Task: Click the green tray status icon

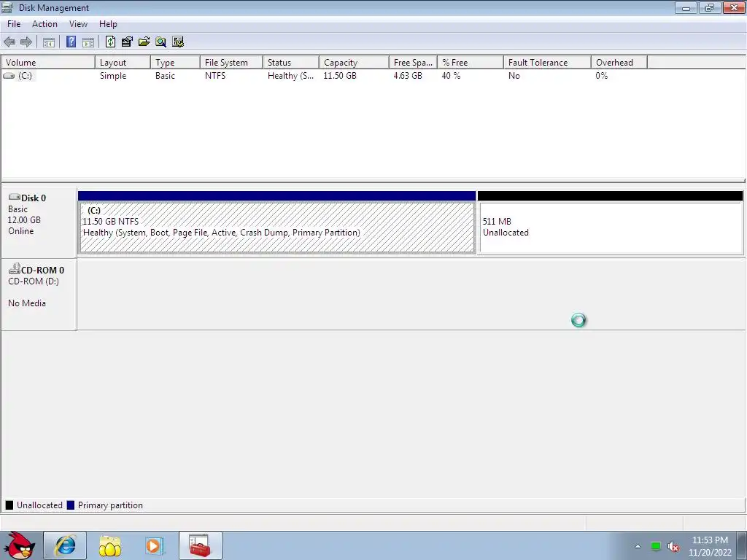Action: pyautogui.click(x=656, y=546)
